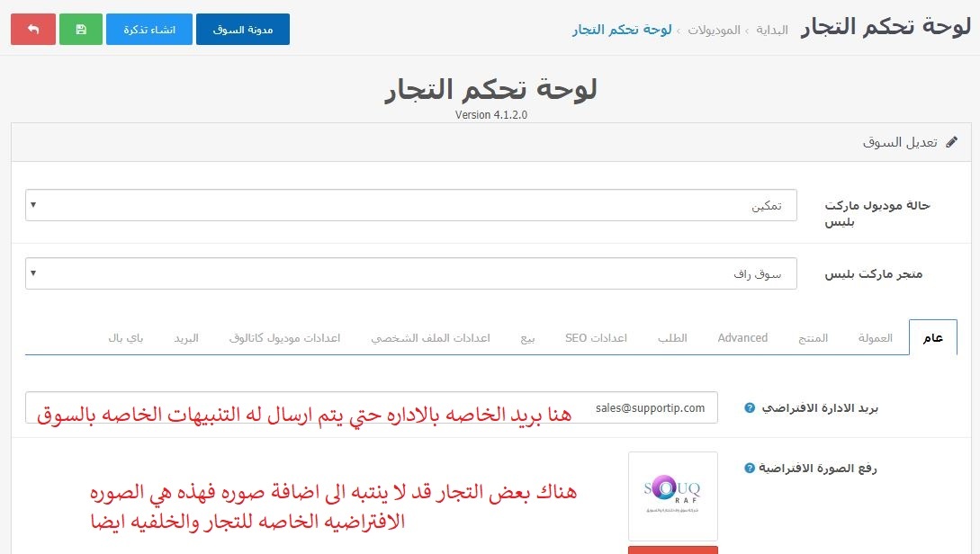This screenshot has height=554, width=980.
Task: Click the لوحة تحكم التجار breadcrumb link
Action: click(622, 30)
